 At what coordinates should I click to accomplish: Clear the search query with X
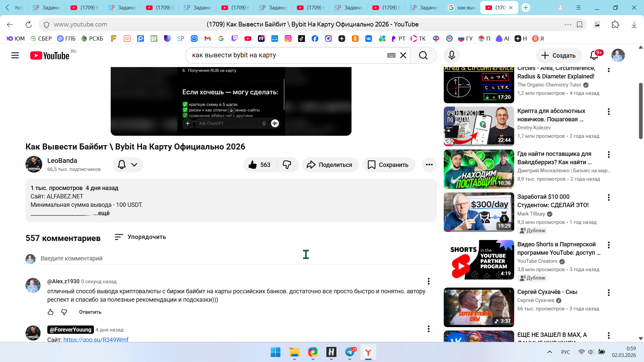pos(403,55)
